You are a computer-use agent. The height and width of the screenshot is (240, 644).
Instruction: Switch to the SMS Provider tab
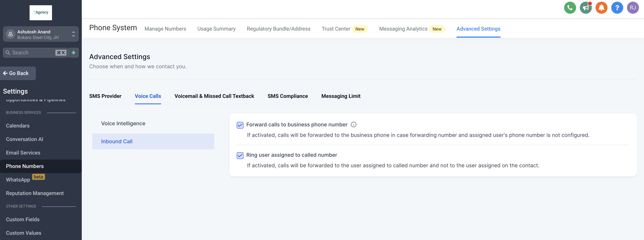point(105,96)
